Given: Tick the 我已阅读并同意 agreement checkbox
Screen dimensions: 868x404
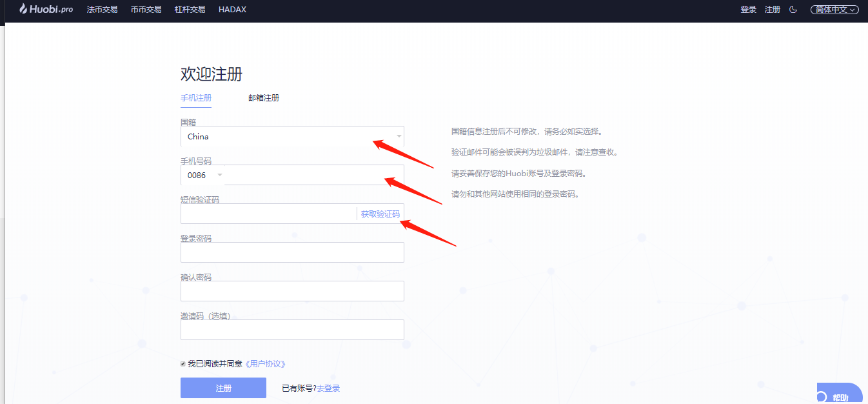Looking at the screenshot, I should coord(183,364).
